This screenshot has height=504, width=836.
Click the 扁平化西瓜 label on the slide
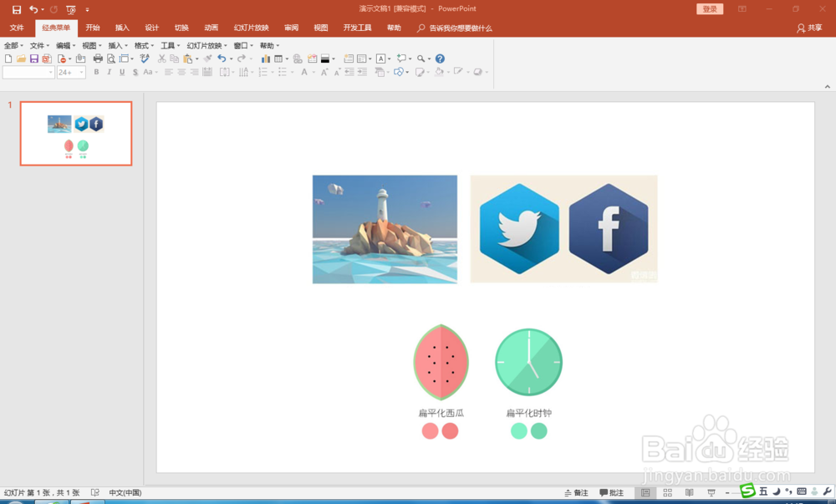[441, 413]
